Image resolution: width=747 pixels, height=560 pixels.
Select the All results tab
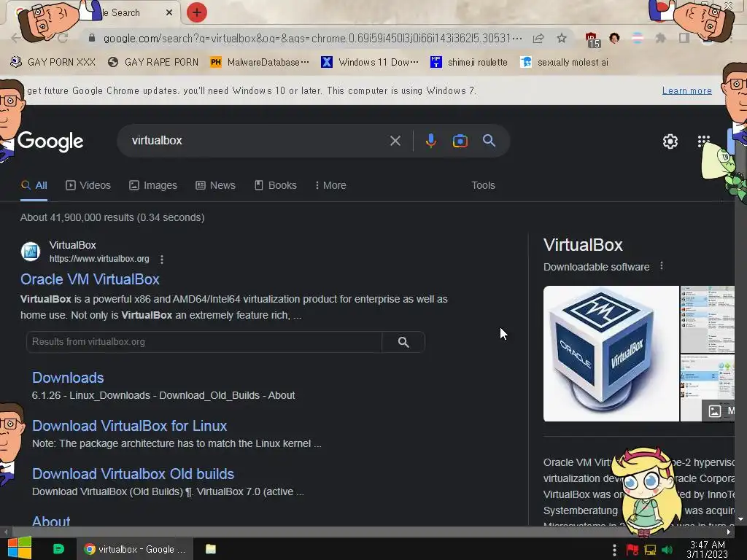coord(34,186)
